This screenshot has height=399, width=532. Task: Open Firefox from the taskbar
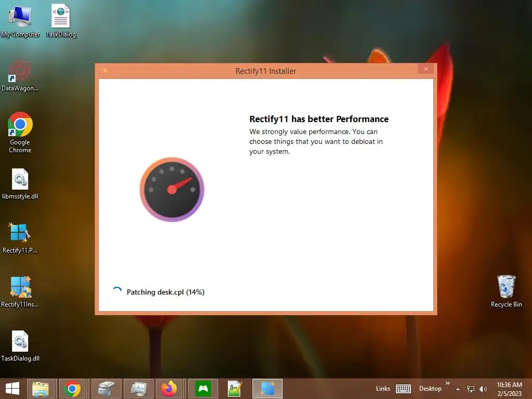(169, 389)
